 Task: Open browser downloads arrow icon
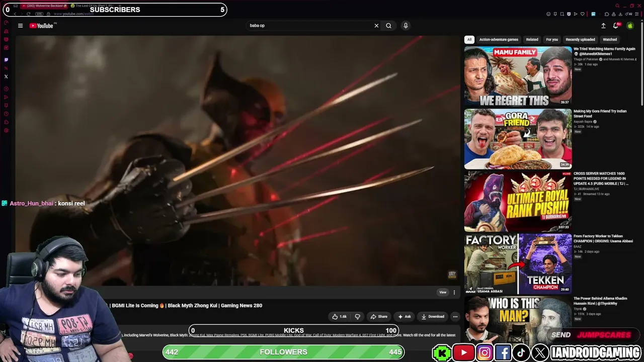620,14
